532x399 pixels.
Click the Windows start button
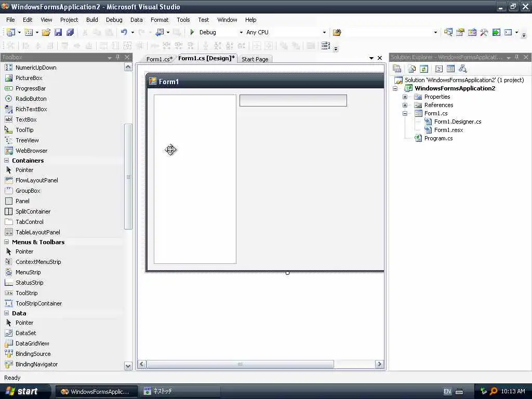(22, 391)
